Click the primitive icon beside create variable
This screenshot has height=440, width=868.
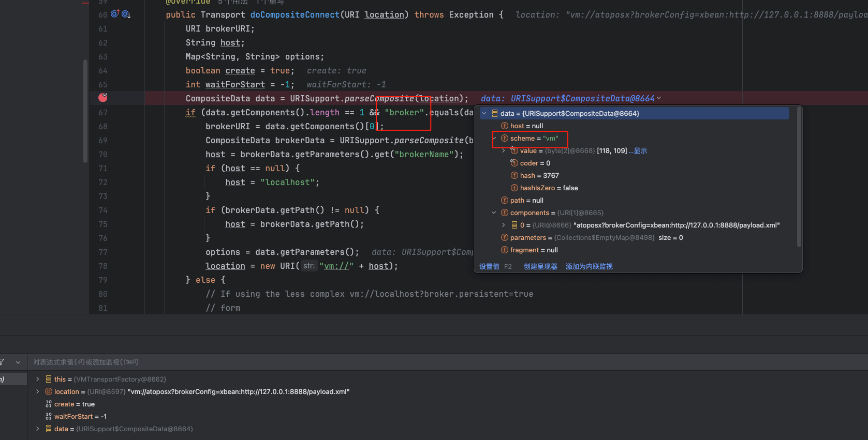coord(49,404)
